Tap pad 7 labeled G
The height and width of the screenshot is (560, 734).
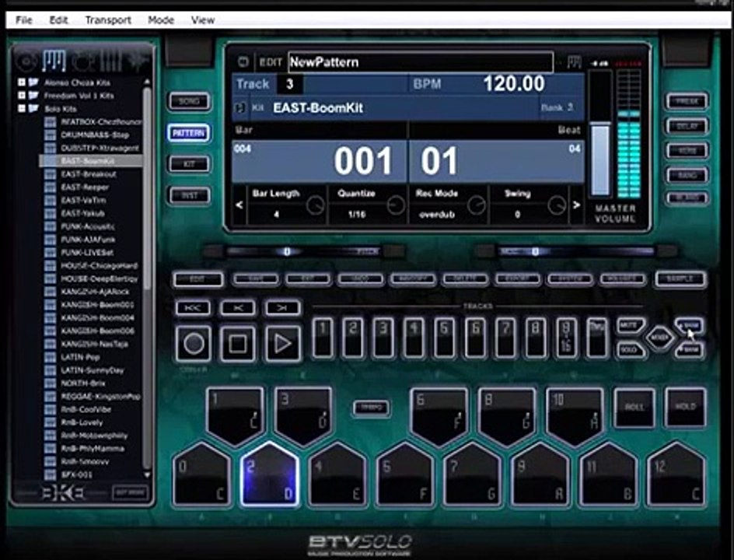pos(473,476)
